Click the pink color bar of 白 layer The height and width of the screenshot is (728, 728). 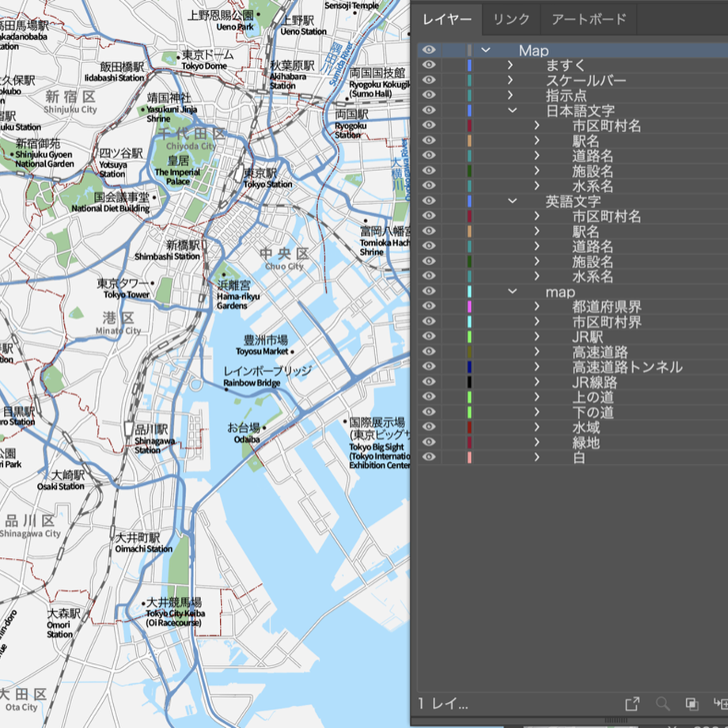pos(469,457)
